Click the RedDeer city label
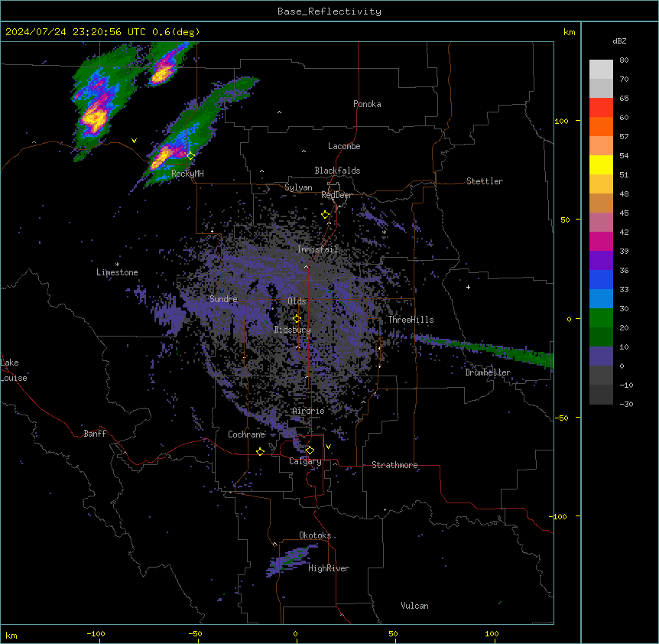This screenshot has width=659, height=644. tap(336, 195)
